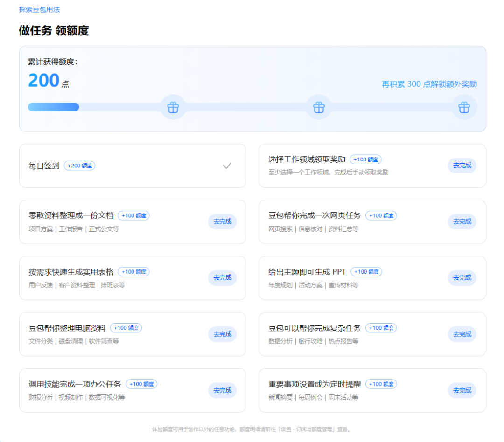
Task: Click the 做任务 领额度 heading
Action: click(x=54, y=30)
